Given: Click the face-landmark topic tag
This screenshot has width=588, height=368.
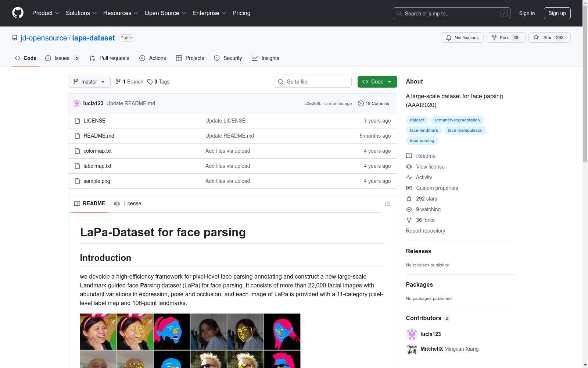Looking at the screenshot, I should tap(424, 130).
